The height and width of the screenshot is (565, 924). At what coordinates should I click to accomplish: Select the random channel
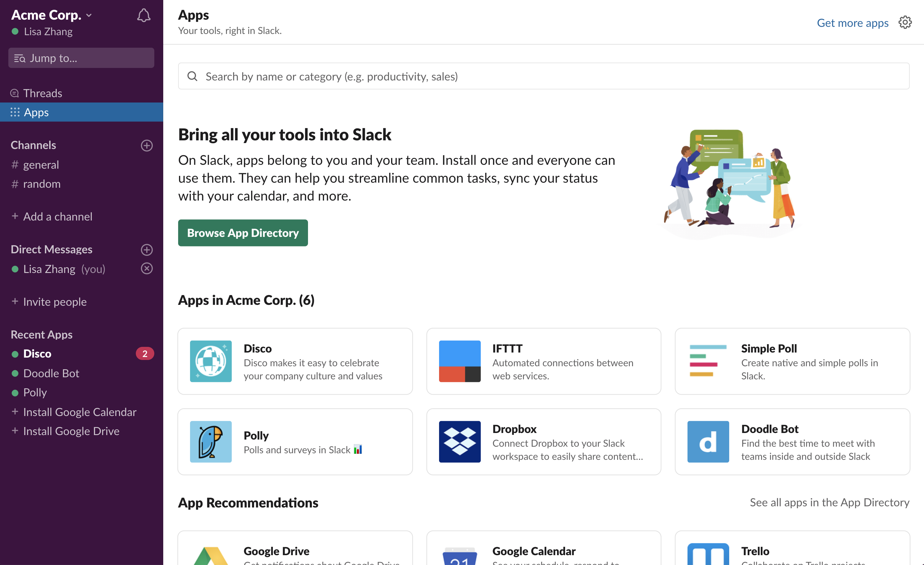point(42,184)
